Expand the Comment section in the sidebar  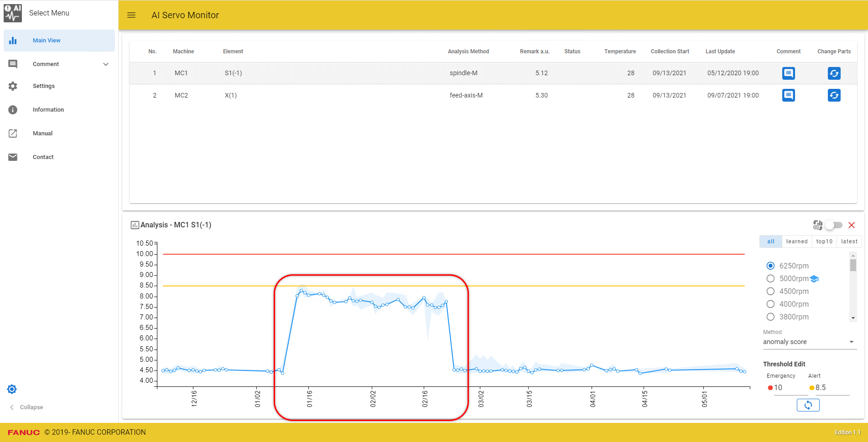point(106,64)
